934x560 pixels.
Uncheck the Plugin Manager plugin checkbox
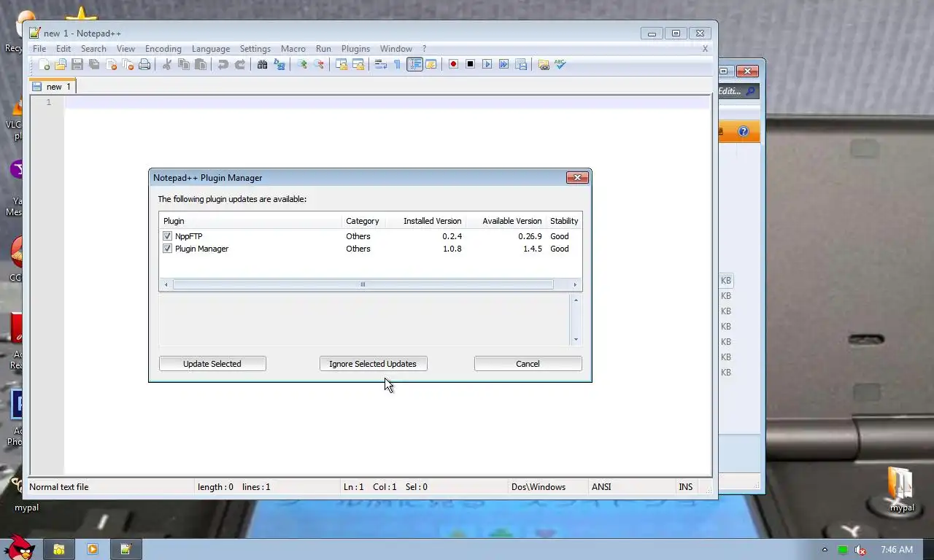click(x=168, y=249)
